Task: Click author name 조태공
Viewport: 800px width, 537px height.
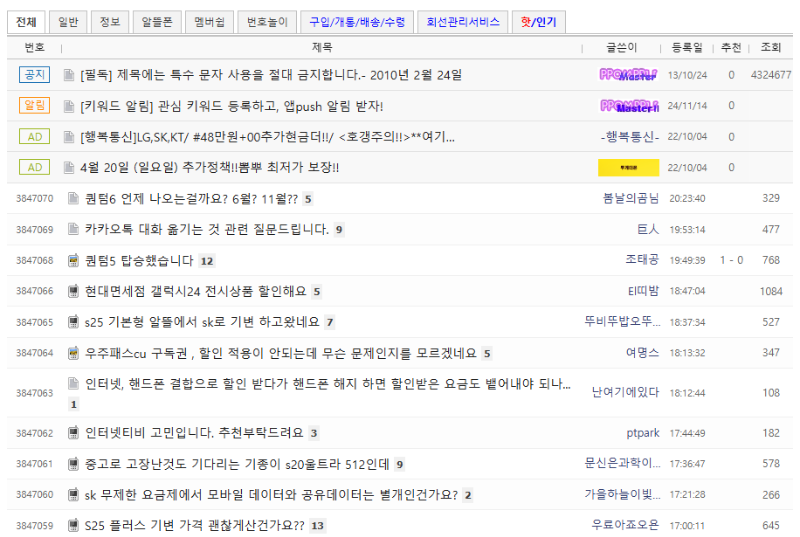Action: pyautogui.click(x=642, y=260)
